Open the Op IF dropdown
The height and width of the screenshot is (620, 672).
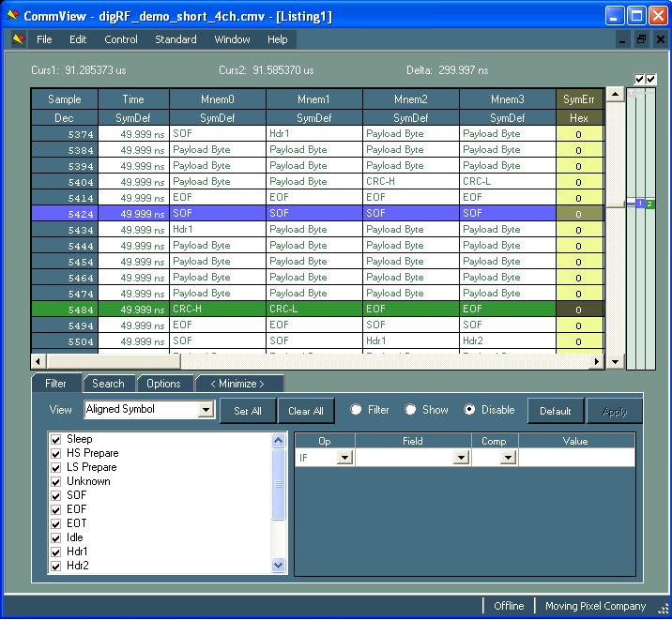point(344,458)
